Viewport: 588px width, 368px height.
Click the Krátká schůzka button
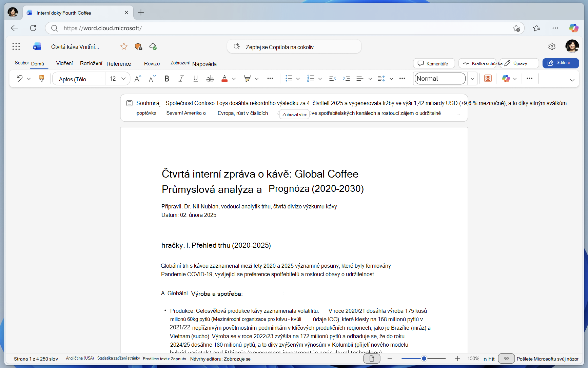point(477,63)
